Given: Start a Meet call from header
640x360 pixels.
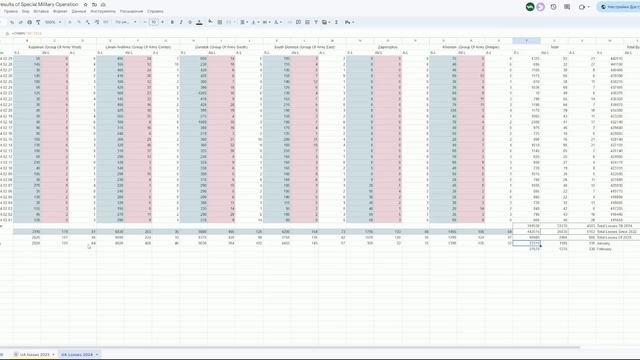Looking at the screenshot, I should pos(582,7).
